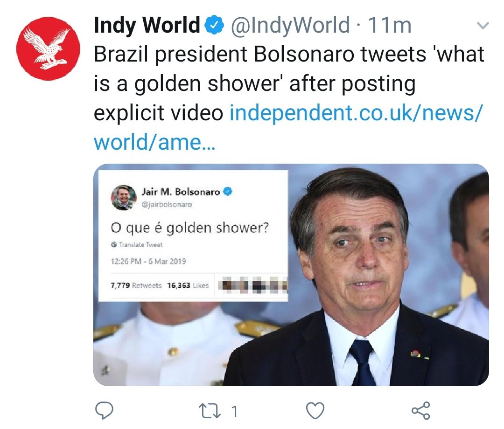The height and width of the screenshot is (429, 504).
Task: Open the @IndyWorld handle
Action: pos(290,25)
